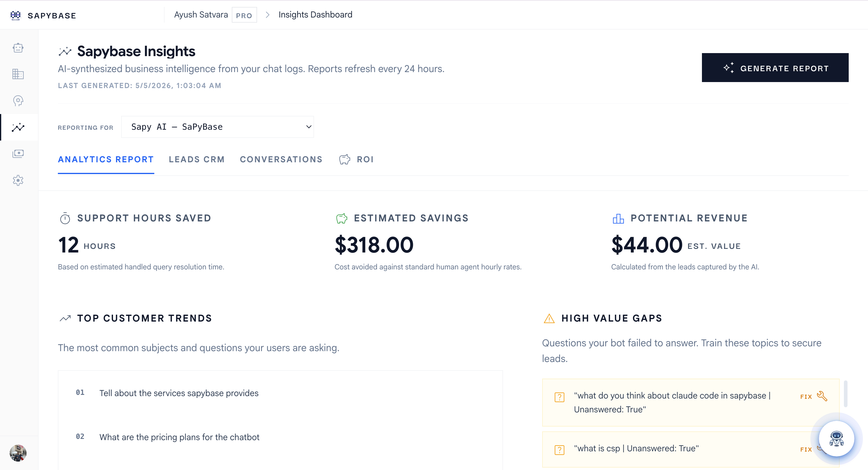
Task: Click the breadcrumb chevron arrow
Action: point(268,15)
